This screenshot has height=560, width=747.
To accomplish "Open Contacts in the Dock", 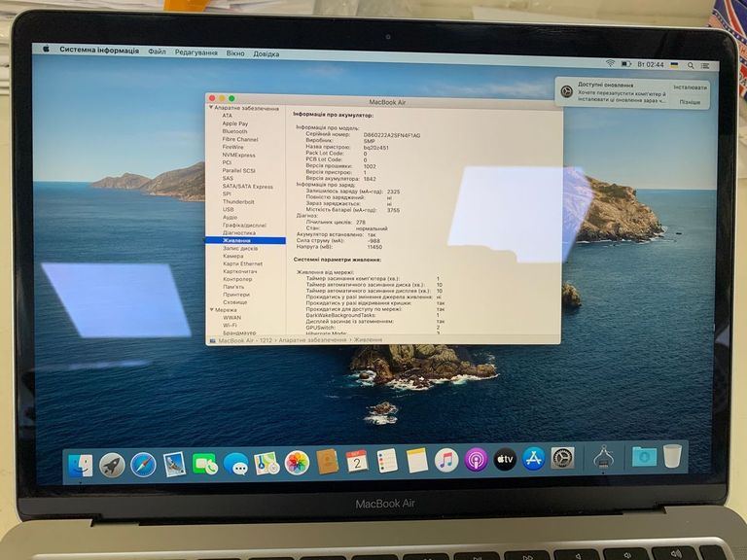I will click(x=327, y=462).
